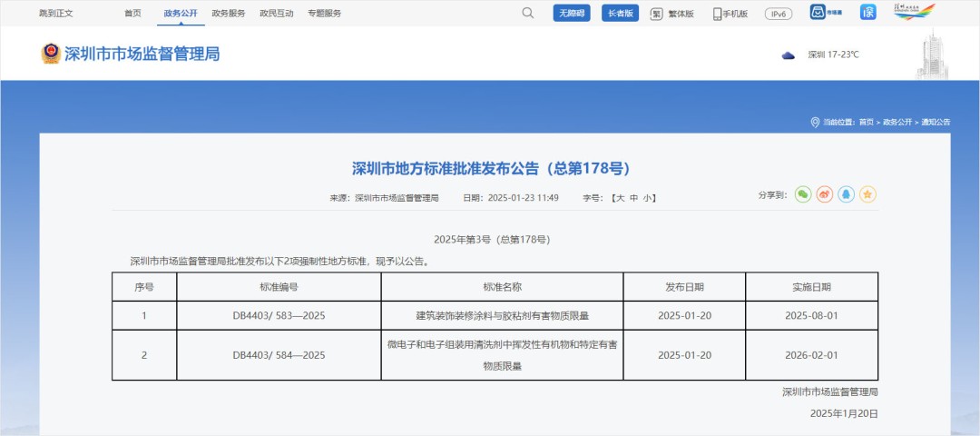The image size is (980, 436).
Task: Click the search magnifier icon
Action: [528, 14]
